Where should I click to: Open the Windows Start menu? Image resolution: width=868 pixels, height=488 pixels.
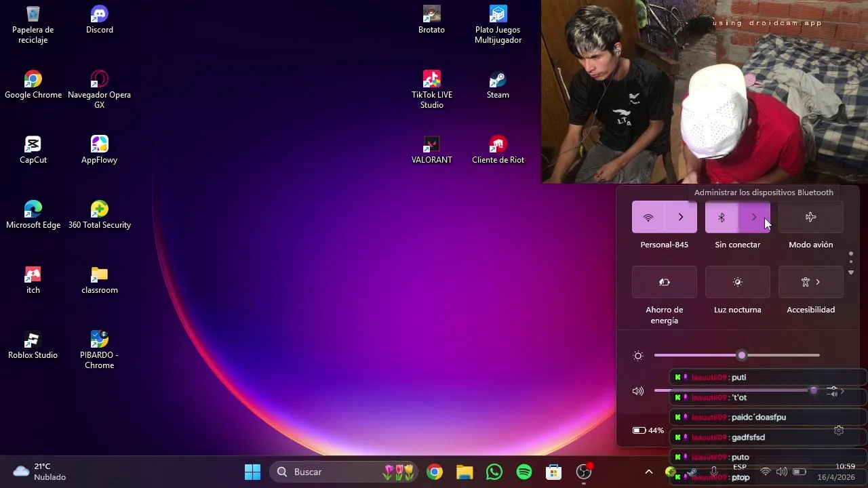(252, 472)
